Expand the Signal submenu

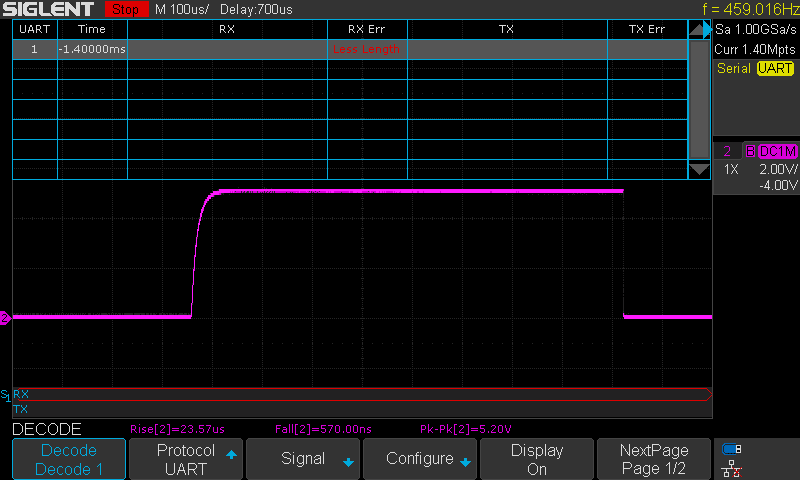(x=303, y=459)
